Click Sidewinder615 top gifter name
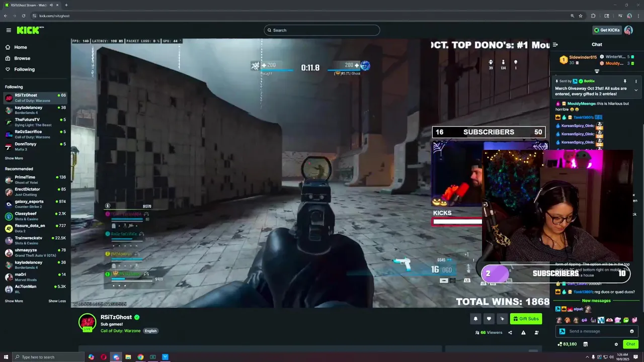644x362 pixels. click(x=583, y=57)
